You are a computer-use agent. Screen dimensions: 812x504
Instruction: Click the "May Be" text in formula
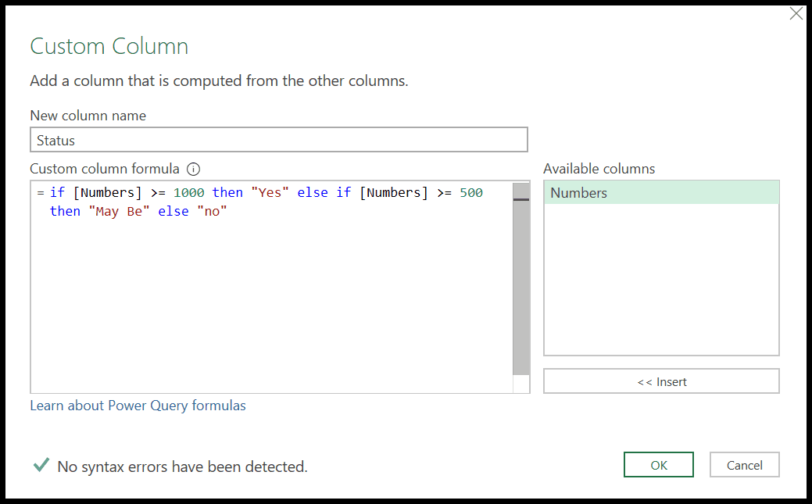tap(120, 211)
